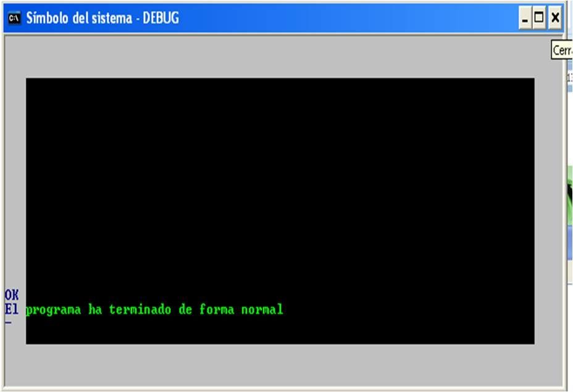Click the title text Símbolo del sistema
Image resolution: width=573 pixels, height=392 pixels.
point(79,18)
